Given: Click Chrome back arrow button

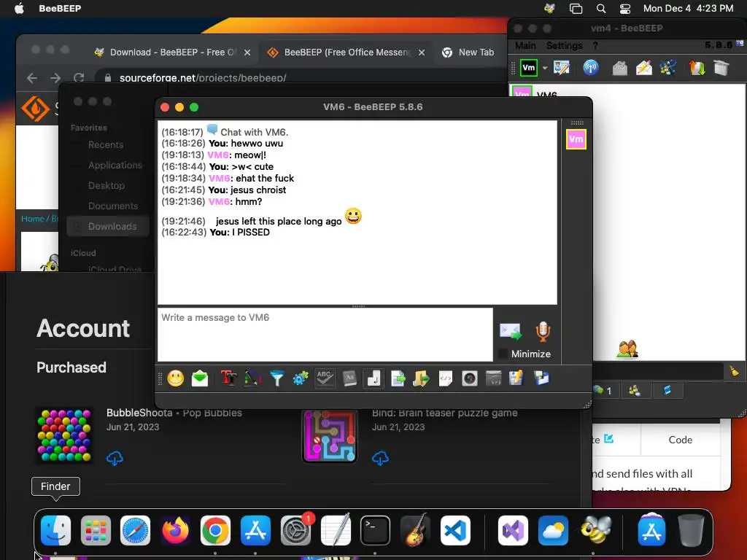Looking at the screenshot, I should tap(32, 78).
